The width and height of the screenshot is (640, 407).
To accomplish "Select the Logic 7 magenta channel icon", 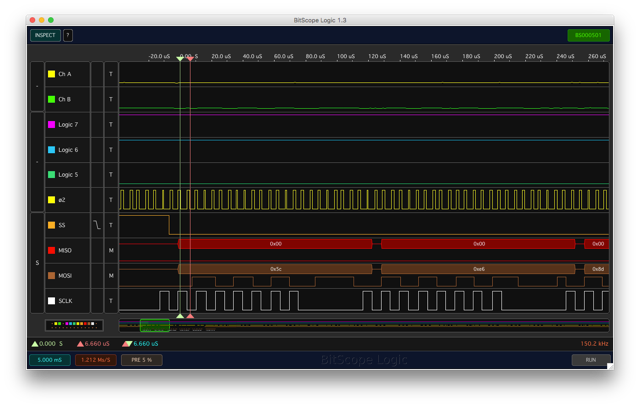I will click(x=52, y=124).
